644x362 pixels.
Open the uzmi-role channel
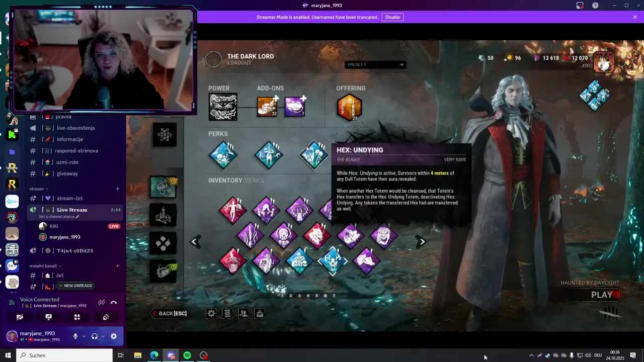tap(75, 162)
